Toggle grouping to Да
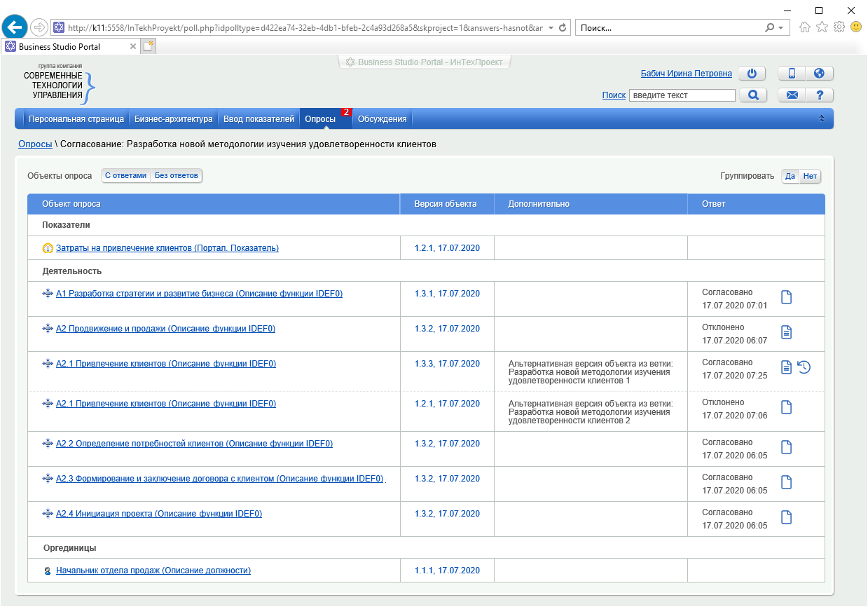 pyautogui.click(x=790, y=176)
